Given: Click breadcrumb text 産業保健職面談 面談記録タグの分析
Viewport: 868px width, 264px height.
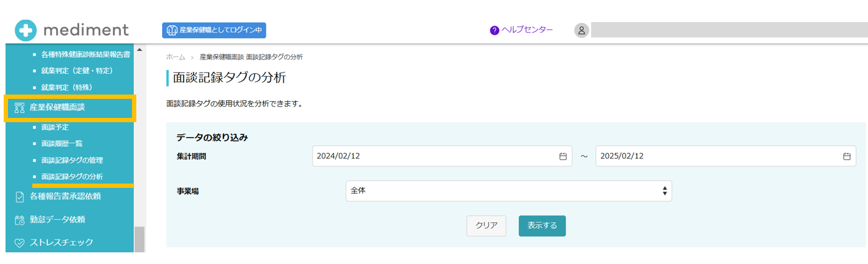Looking at the screenshot, I should [251, 57].
